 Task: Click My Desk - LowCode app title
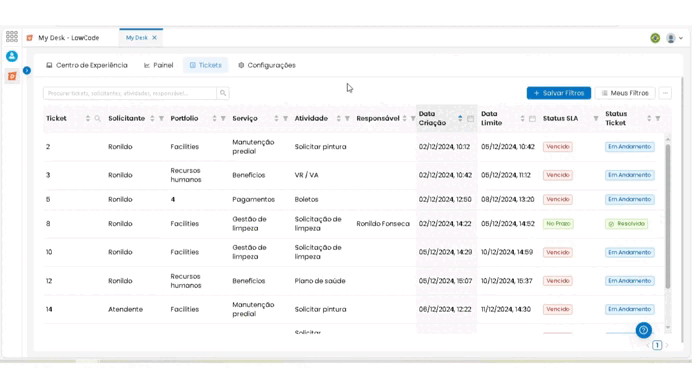point(68,38)
